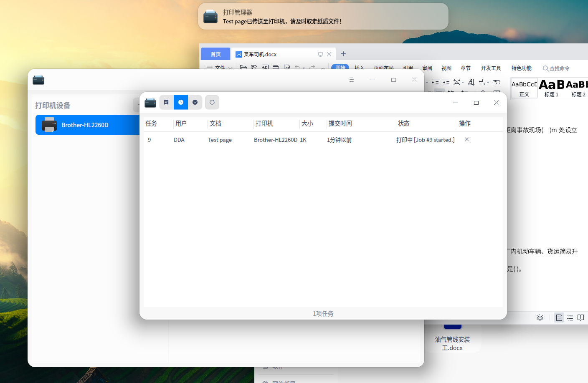Switch to the 插入 ribbon tab
Image resolution: width=588 pixels, height=383 pixels.
coord(360,68)
